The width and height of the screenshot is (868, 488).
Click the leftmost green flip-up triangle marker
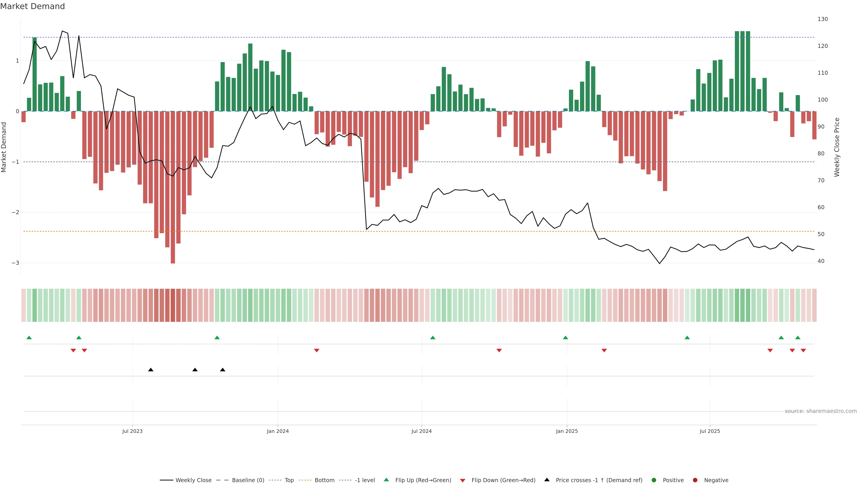coord(29,338)
